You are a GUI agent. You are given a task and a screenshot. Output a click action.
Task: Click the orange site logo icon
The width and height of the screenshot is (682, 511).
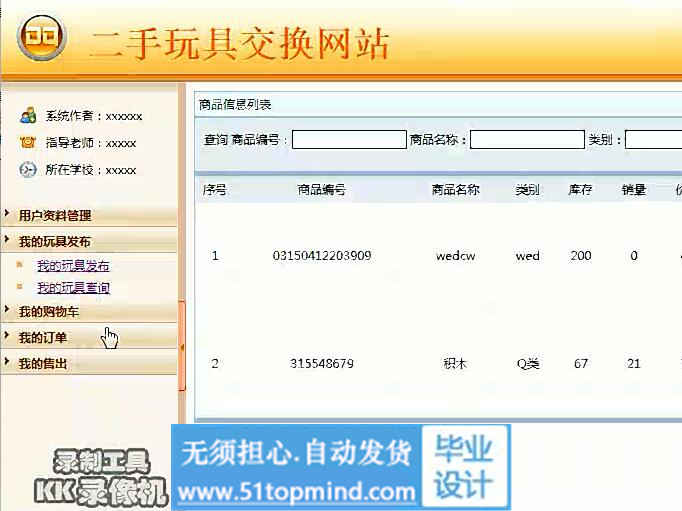pos(41,38)
